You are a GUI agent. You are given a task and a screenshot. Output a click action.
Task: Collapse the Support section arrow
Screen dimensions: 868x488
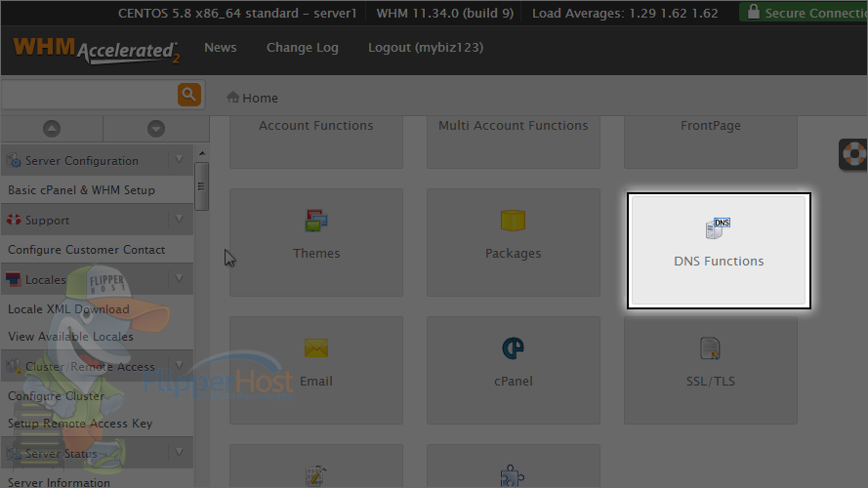point(180,219)
